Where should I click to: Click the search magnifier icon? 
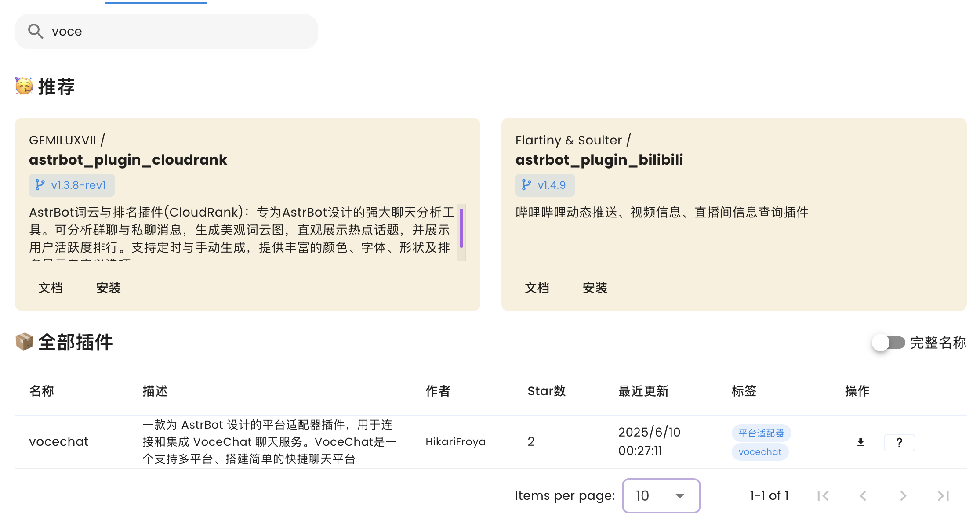tap(35, 32)
